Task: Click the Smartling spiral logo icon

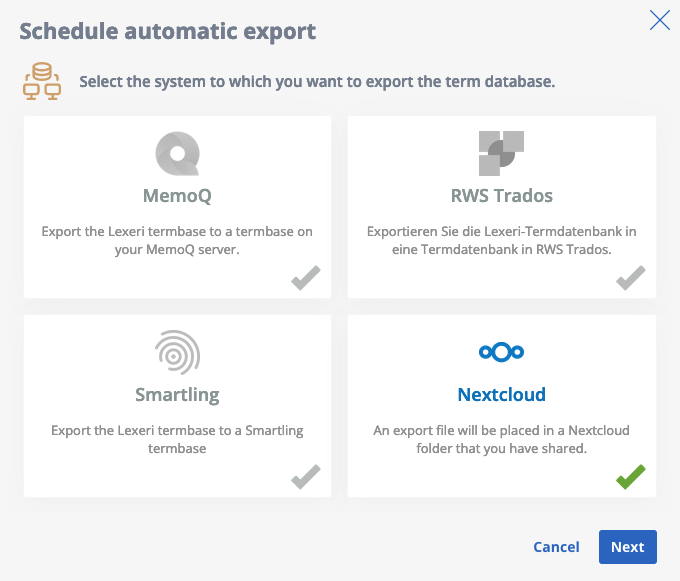Action: (177, 353)
